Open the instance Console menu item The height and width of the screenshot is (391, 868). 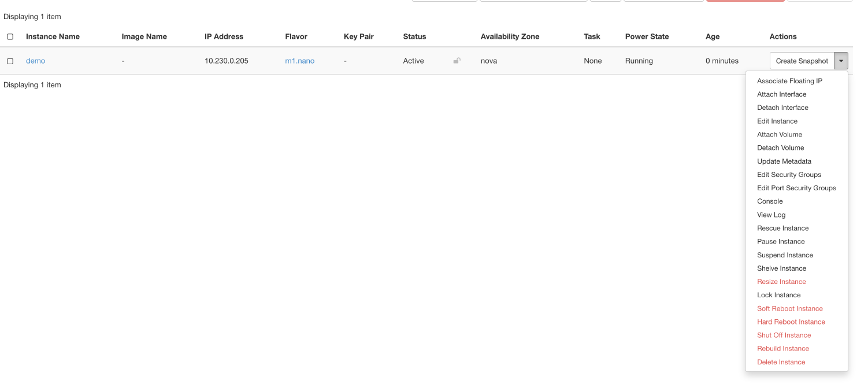pyautogui.click(x=770, y=201)
